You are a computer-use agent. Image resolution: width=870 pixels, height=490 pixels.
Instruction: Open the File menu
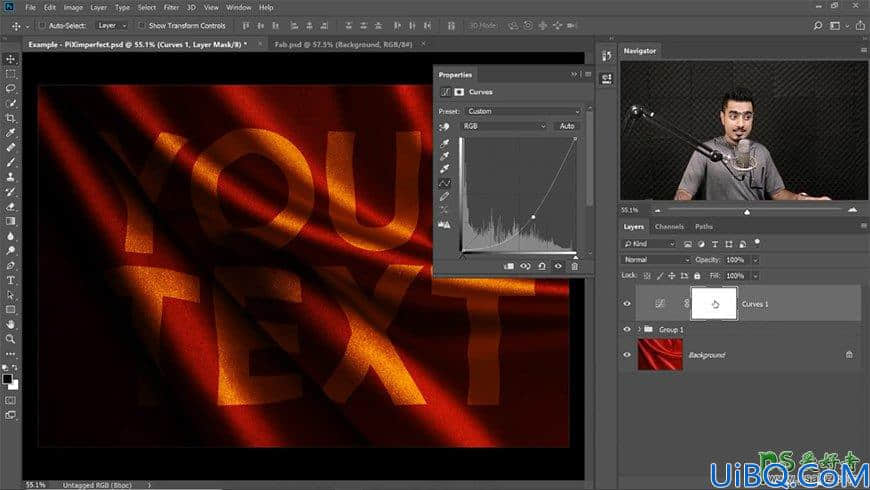[x=31, y=8]
